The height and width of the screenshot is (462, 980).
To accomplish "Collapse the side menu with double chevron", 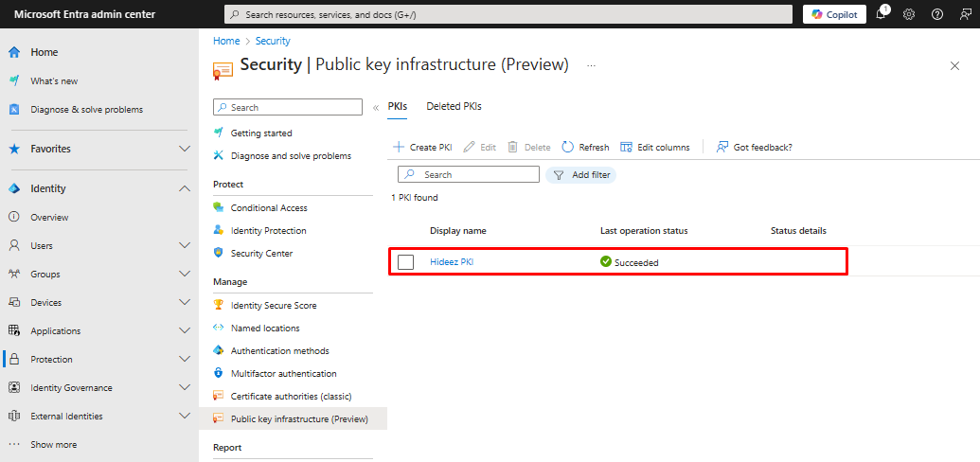I will (x=376, y=108).
